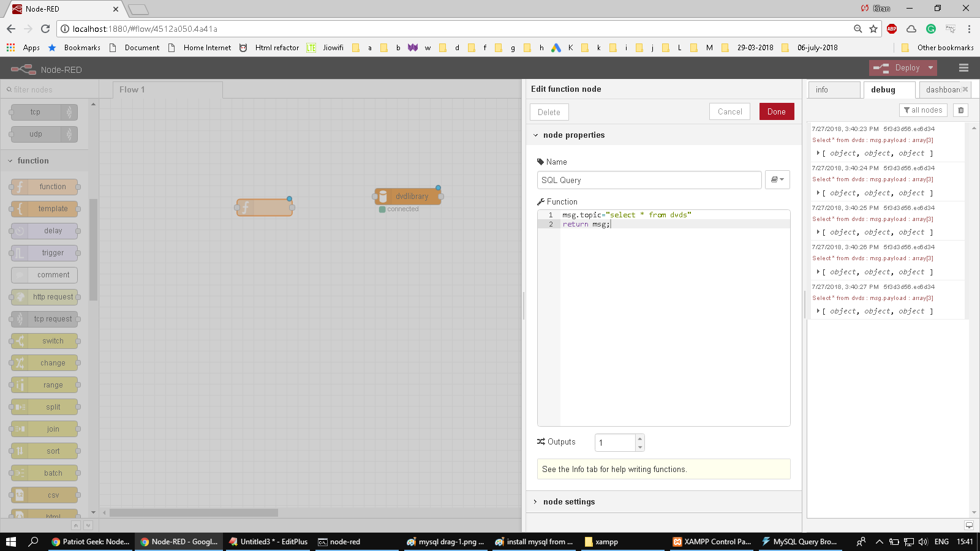Increase the Outputs value using the up stepper
The width and height of the screenshot is (980, 551).
[x=639, y=438]
